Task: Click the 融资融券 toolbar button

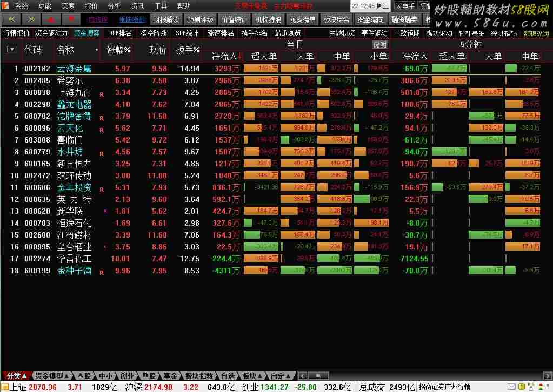Action: tap(404, 20)
